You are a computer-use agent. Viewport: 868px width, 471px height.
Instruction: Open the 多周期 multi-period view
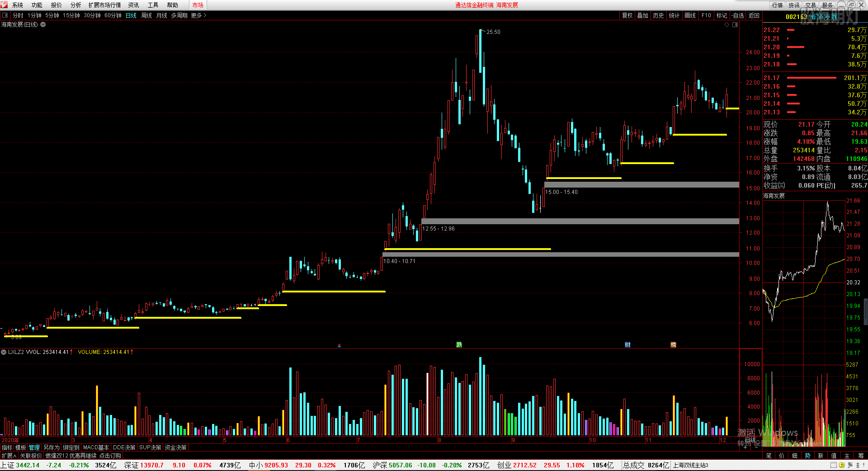179,15
